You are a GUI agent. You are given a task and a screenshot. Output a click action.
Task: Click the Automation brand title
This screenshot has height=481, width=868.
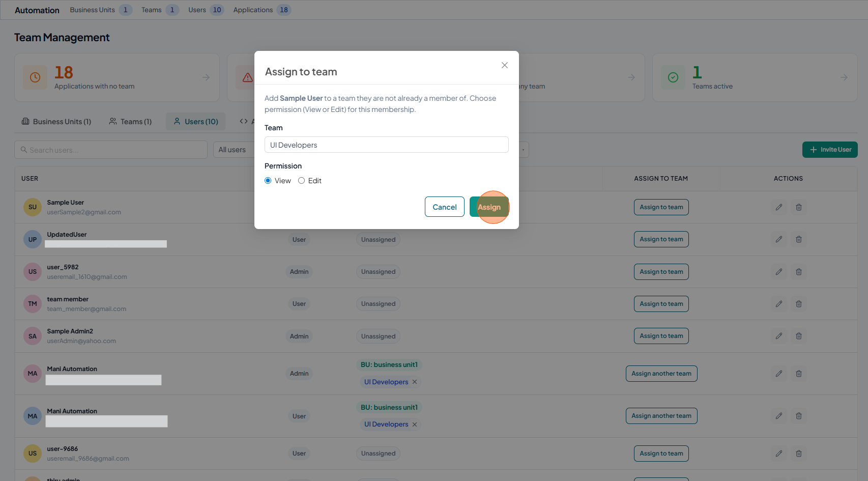37,10
